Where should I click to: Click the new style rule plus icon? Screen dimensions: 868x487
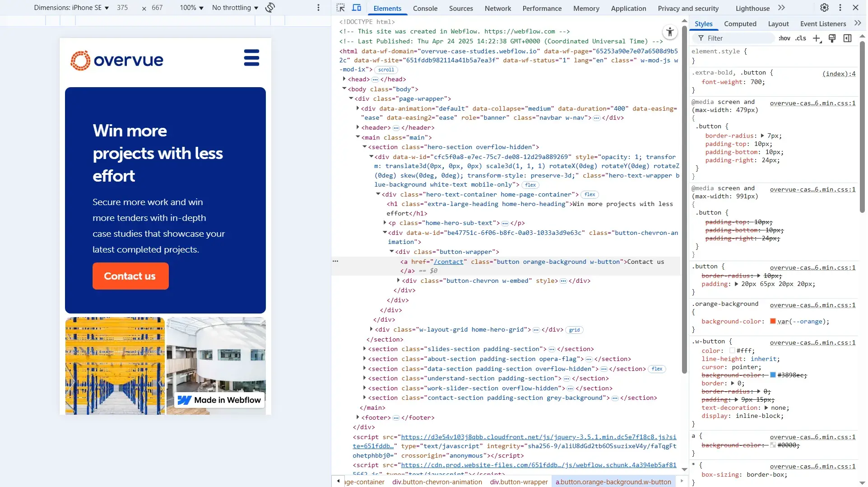tap(817, 38)
